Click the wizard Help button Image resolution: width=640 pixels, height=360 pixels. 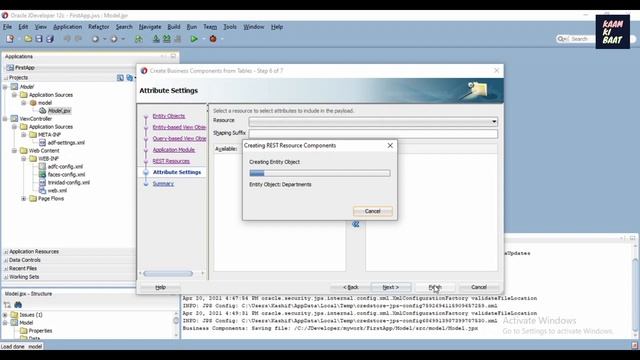(160, 287)
